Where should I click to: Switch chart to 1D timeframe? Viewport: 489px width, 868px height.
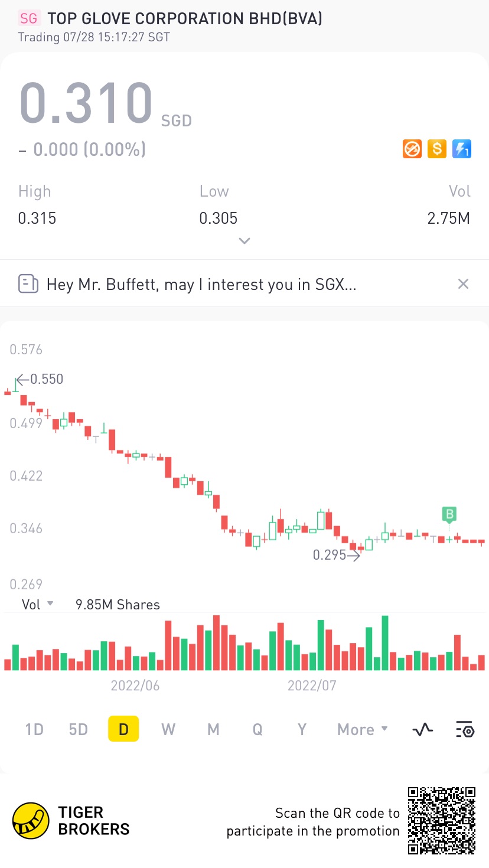[x=34, y=730]
